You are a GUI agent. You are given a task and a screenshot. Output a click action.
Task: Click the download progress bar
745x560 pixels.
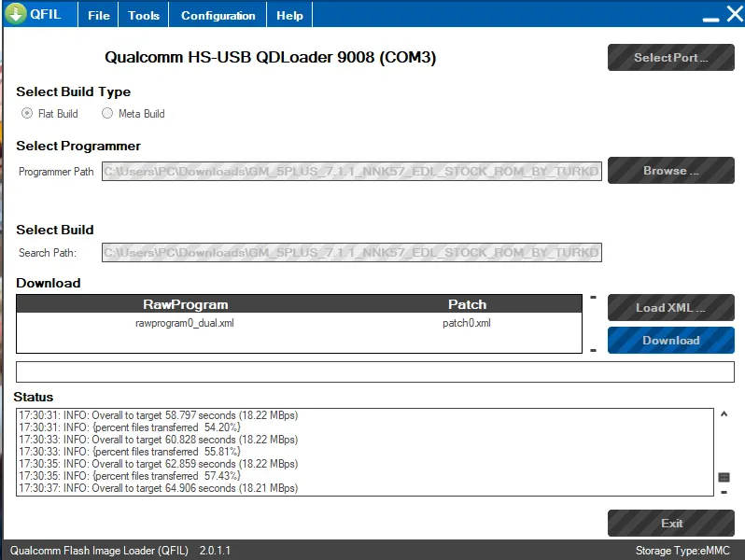click(375, 371)
